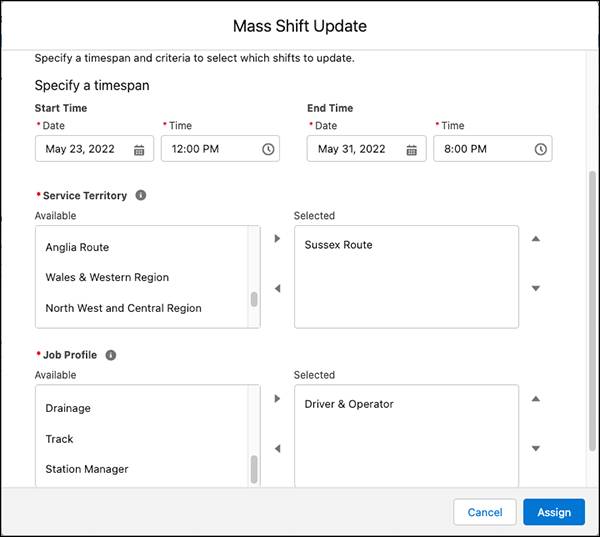Viewport: 600px width, 537px height.
Task: Click the Job Profile Available list scrollbar
Action: point(254,469)
